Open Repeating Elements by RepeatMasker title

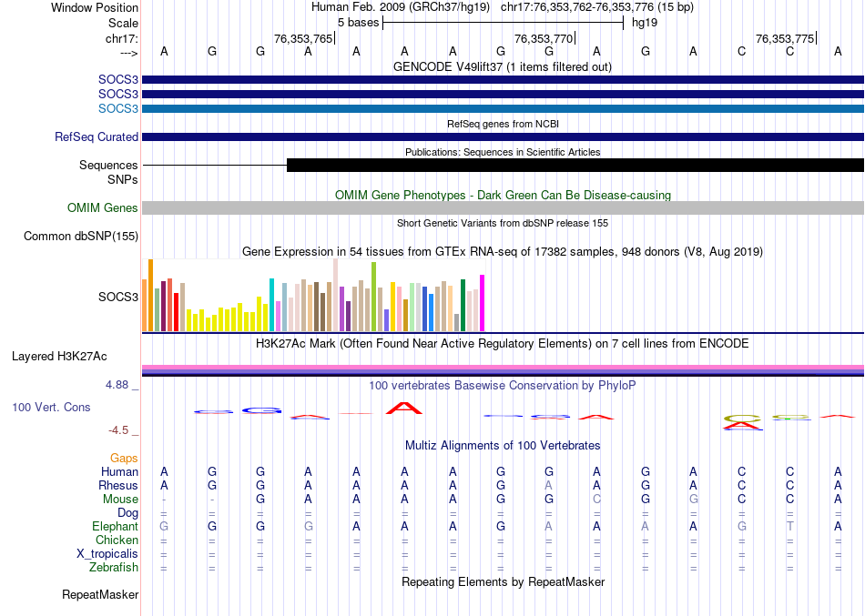[503, 582]
